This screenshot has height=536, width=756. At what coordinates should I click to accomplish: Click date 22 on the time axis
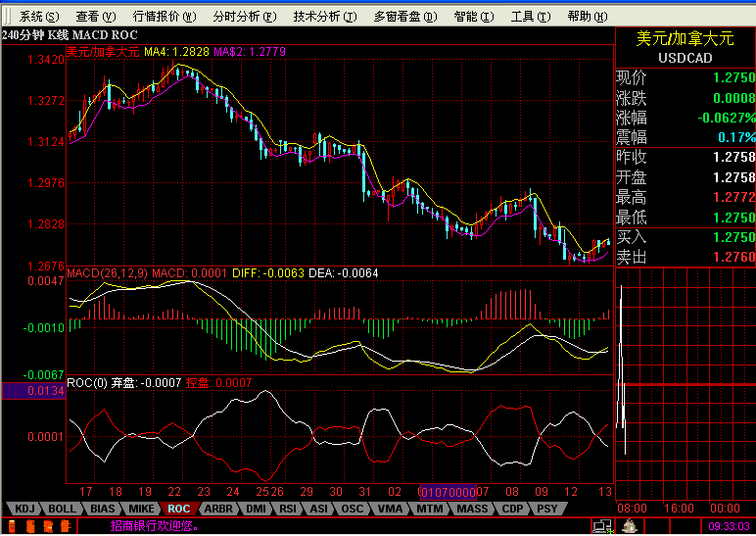[174, 492]
